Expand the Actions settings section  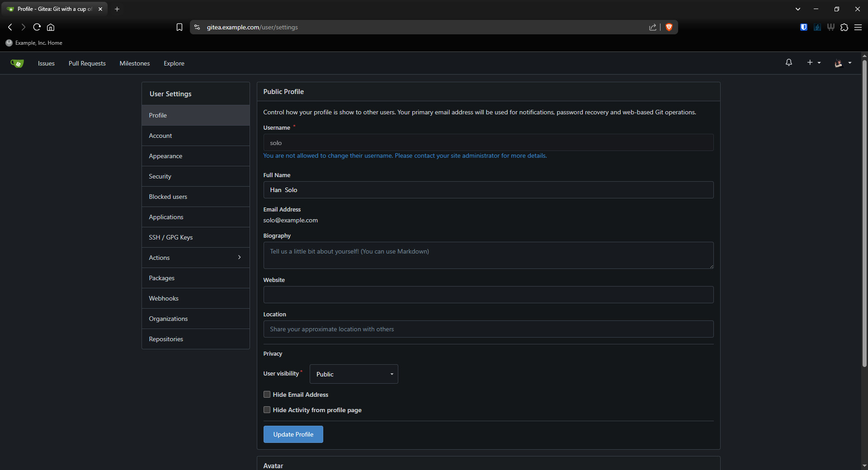[195, 258]
